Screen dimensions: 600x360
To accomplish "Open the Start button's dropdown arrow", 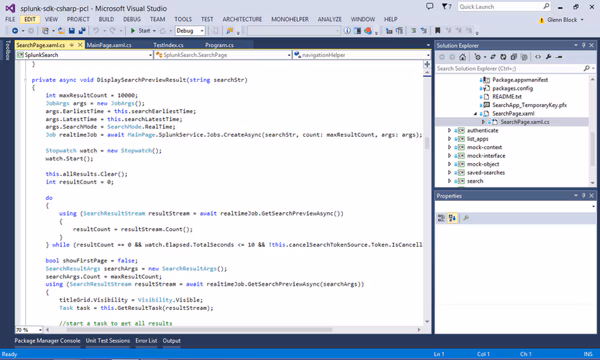I will [x=154, y=31].
